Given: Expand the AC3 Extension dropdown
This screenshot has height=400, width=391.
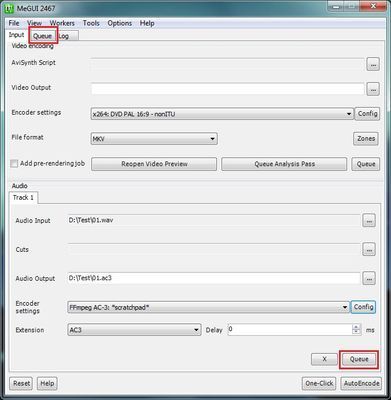Looking at the screenshot, I should [x=196, y=330].
